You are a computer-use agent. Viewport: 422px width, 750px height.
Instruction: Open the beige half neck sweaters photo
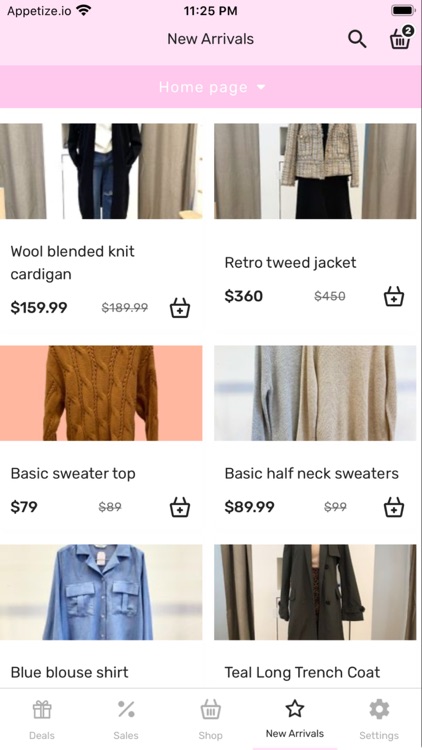point(315,393)
